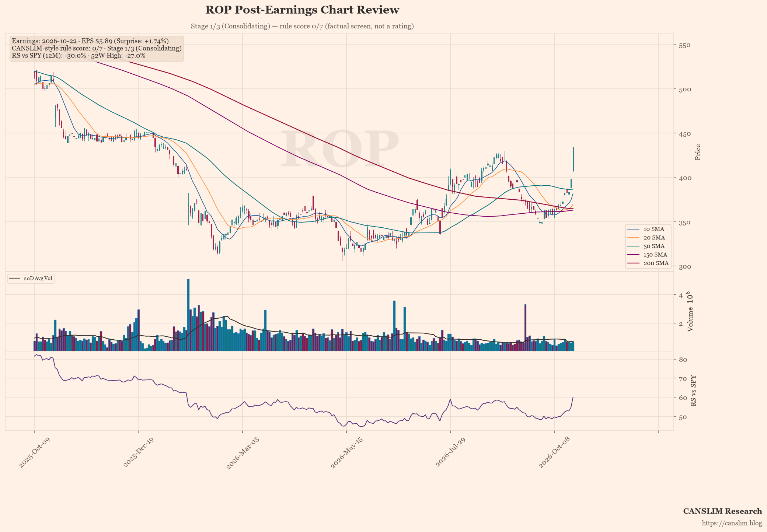Click the 'RS vs SPY' axis label

coord(694,391)
